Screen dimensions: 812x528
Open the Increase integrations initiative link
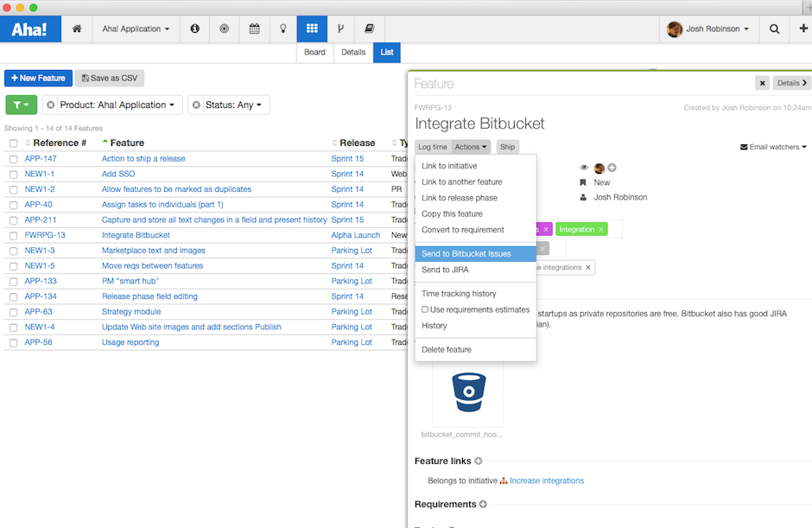click(x=547, y=480)
